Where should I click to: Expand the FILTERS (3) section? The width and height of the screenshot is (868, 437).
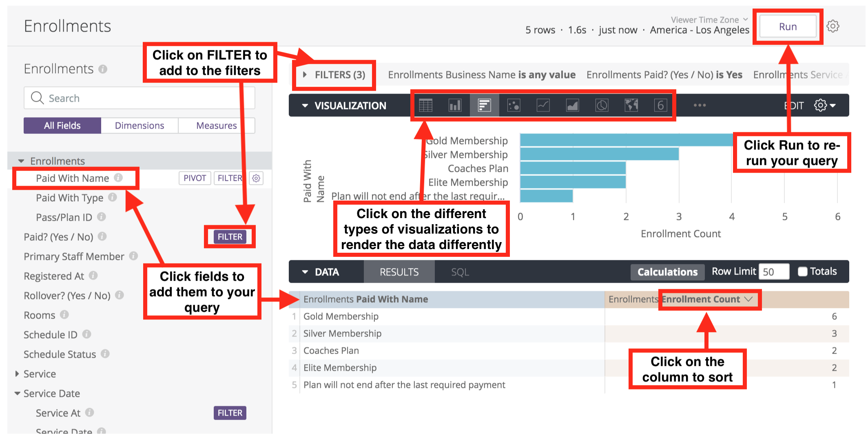(x=334, y=75)
